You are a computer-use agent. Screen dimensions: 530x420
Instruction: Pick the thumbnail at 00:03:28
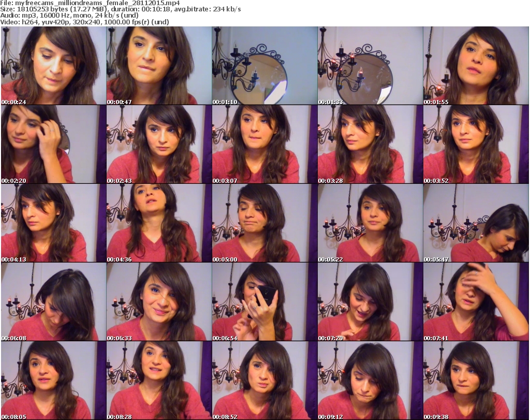click(370, 144)
